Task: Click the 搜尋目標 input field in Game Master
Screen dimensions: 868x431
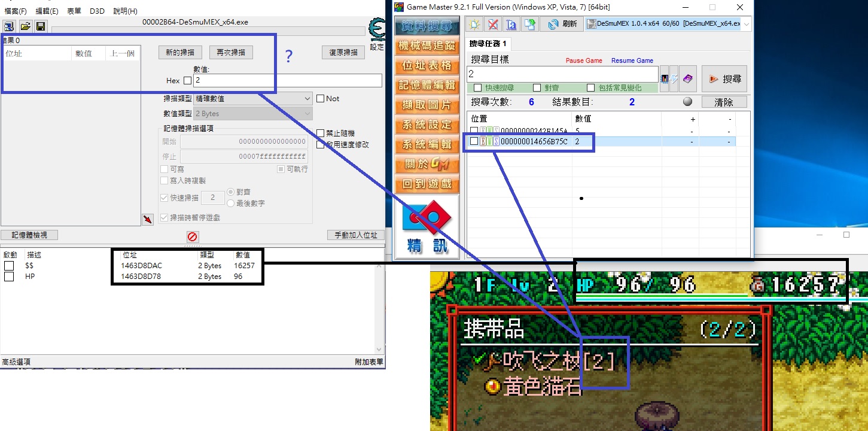Action: 562,74
